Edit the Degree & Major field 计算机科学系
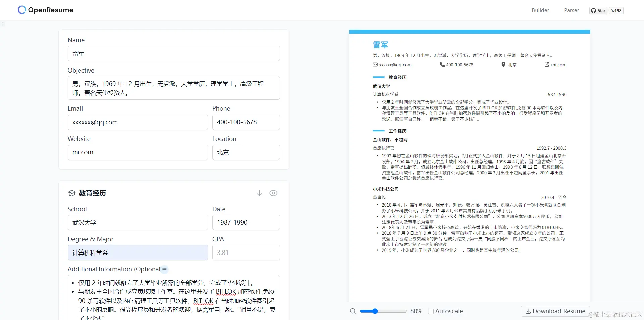 pyautogui.click(x=138, y=253)
